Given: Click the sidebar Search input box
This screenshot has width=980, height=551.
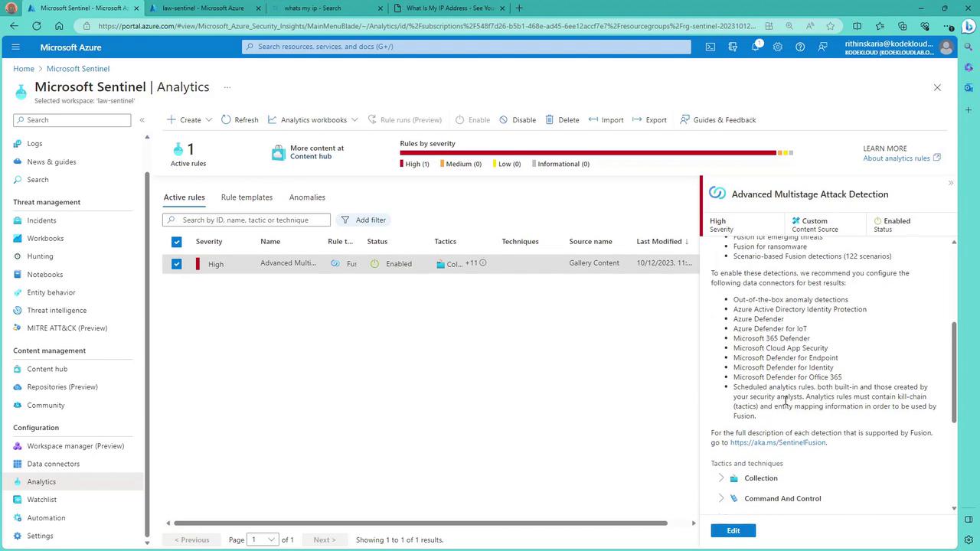Looking at the screenshot, I should click(x=72, y=120).
